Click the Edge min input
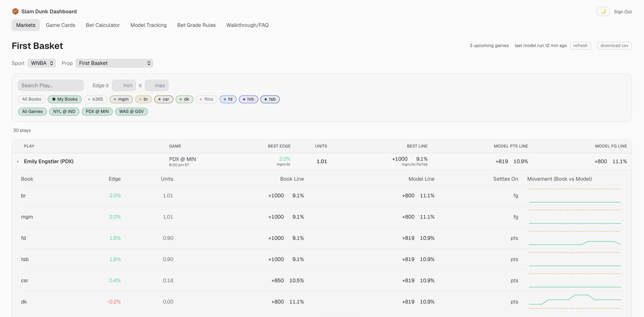The image size is (644, 317). (x=124, y=85)
